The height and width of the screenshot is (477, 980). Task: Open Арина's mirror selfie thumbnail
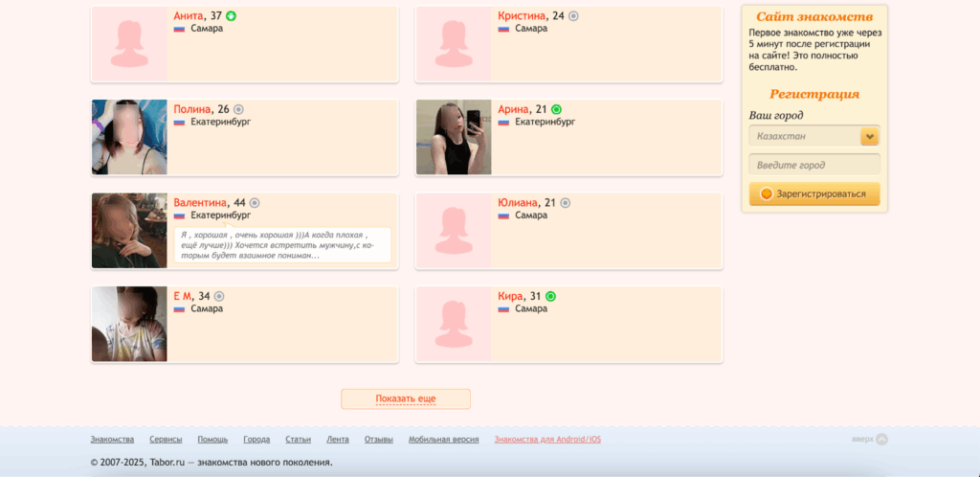454,137
